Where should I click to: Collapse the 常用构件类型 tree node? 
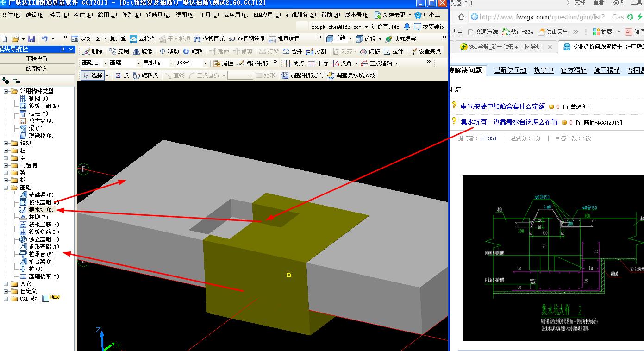(6, 91)
